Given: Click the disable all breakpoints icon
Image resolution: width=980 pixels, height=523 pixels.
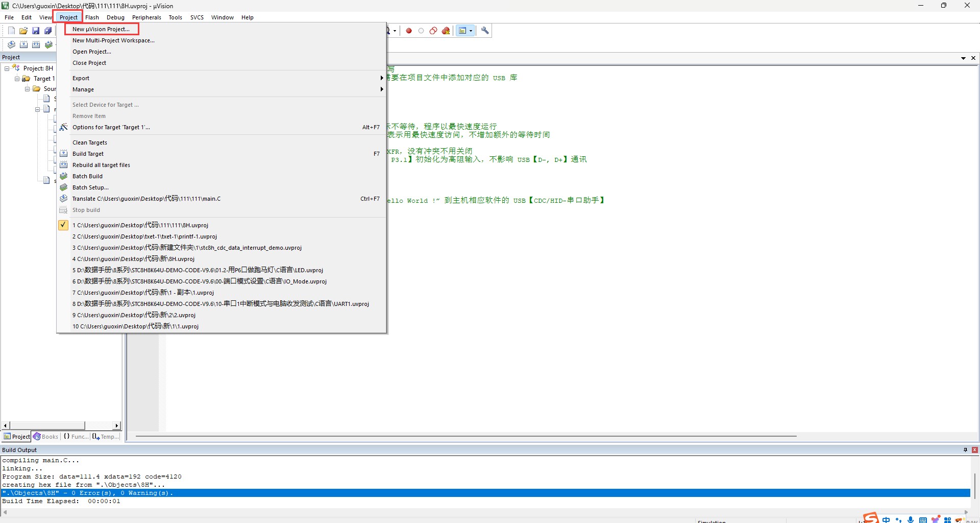Looking at the screenshot, I should pyautogui.click(x=433, y=31).
